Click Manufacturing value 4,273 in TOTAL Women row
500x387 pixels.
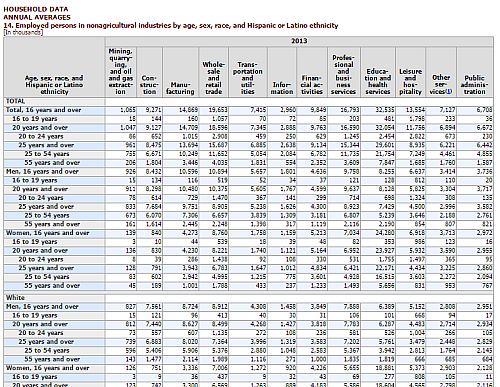190,233
